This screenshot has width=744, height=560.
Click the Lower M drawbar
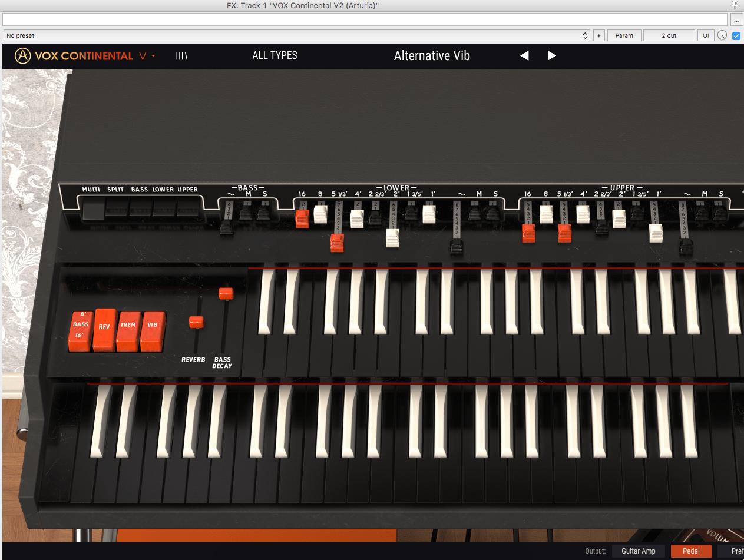pyautogui.click(x=475, y=213)
